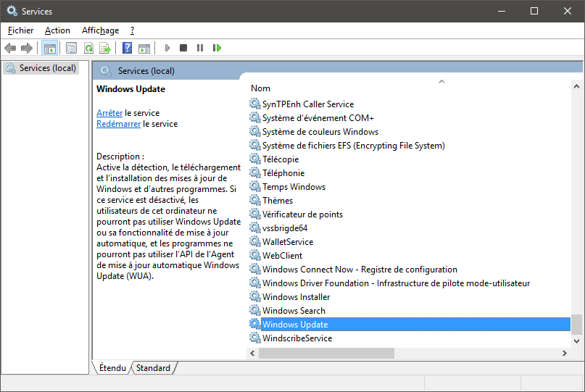Toggle the console tree show/hide icon
The image size is (585, 392).
coord(49,48)
